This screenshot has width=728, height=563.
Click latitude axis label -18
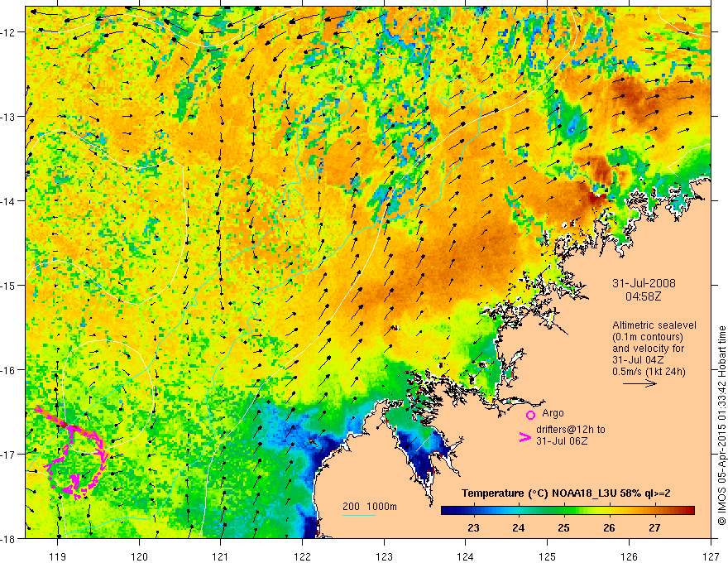[10, 539]
